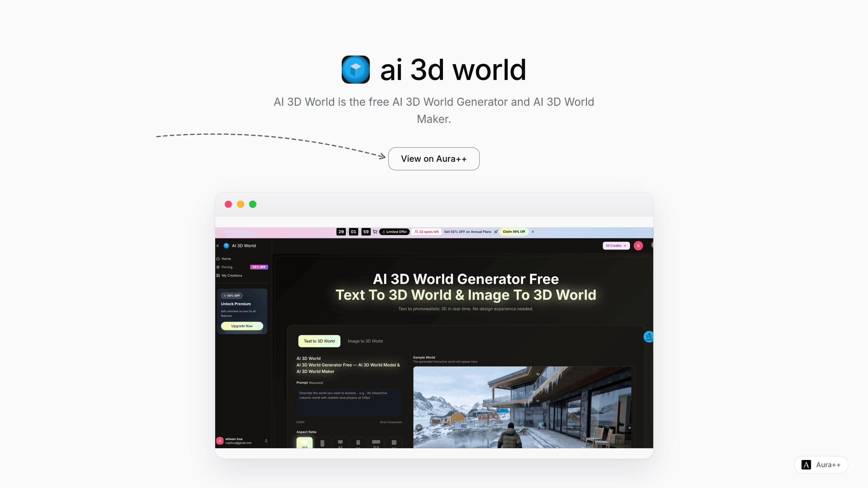868x488 pixels.
Task: Select the second aspect ratio, tall portrait
Action: point(322,443)
